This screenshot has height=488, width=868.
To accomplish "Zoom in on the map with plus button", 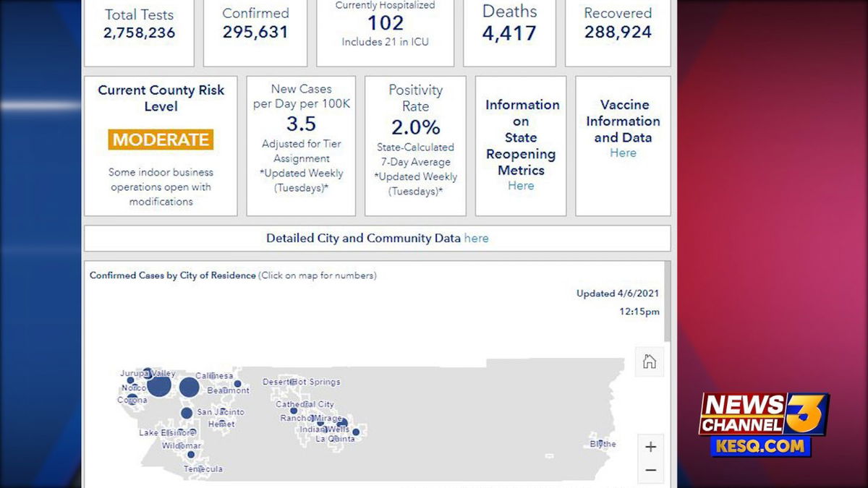I will pos(650,447).
